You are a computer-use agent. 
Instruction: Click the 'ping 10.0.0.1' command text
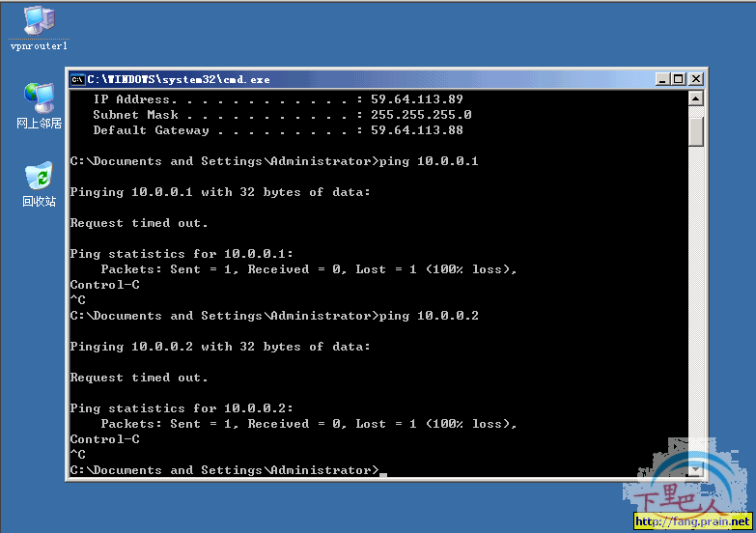(429, 161)
